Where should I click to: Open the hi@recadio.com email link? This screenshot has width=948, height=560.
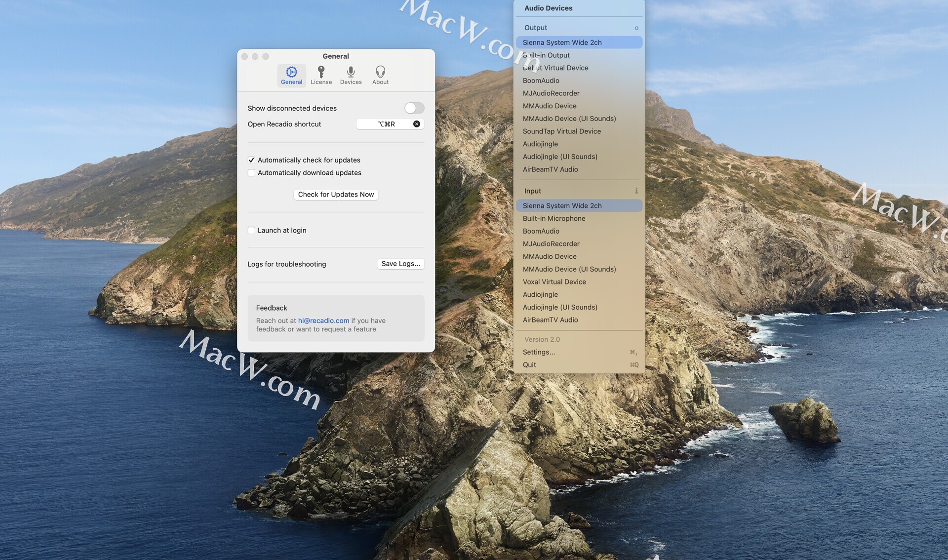tap(323, 320)
